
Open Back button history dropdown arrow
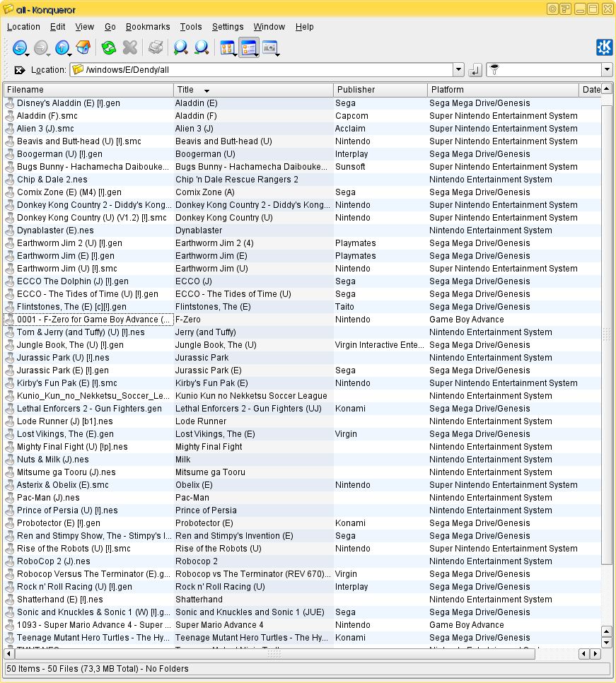pos(28,55)
